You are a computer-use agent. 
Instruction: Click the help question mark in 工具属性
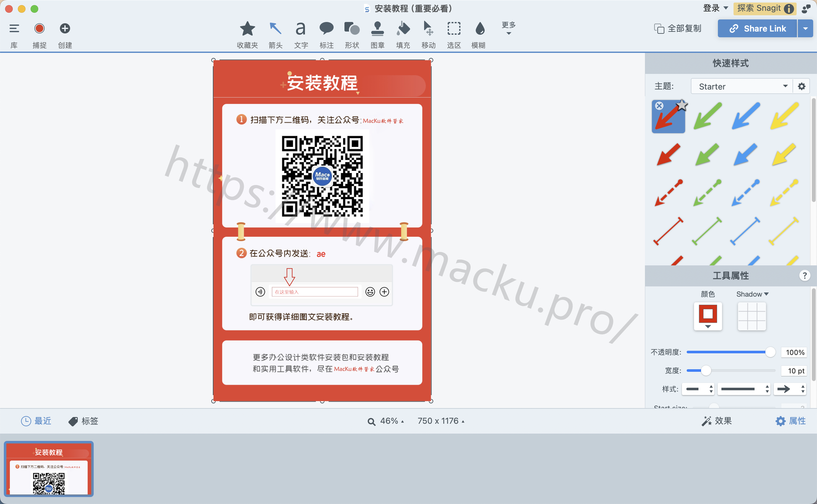pyautogui.click(x=804, y=276)
